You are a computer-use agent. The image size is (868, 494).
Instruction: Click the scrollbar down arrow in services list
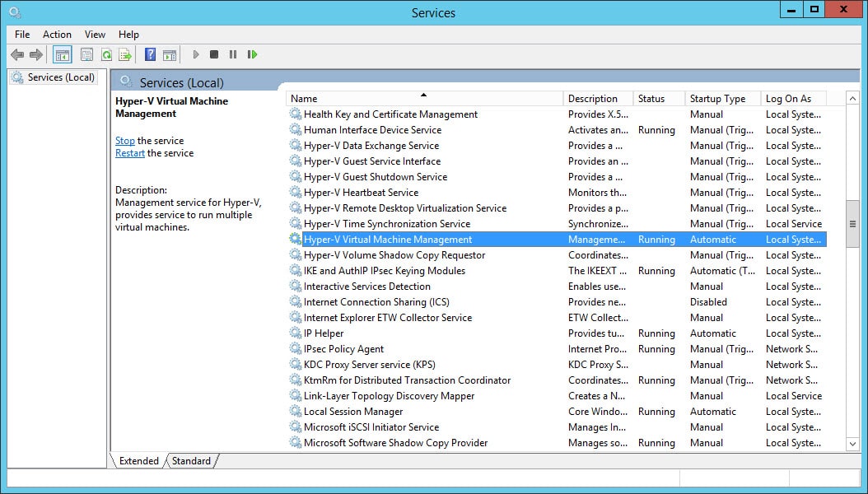(852, 444)
